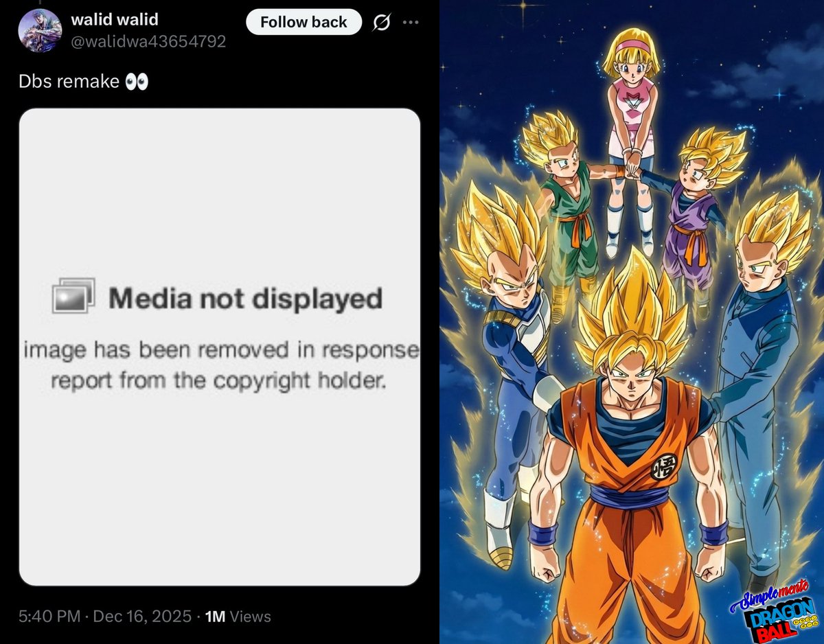This screenshot has width=824, height=644.
Task: Open the three-dot more options menu
Action: (x=411, y=22)
